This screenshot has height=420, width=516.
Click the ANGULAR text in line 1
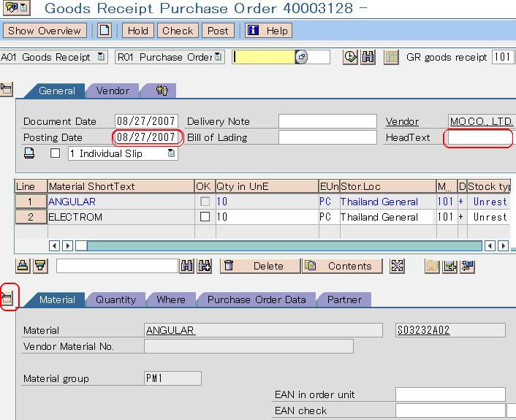click(72, 202)
